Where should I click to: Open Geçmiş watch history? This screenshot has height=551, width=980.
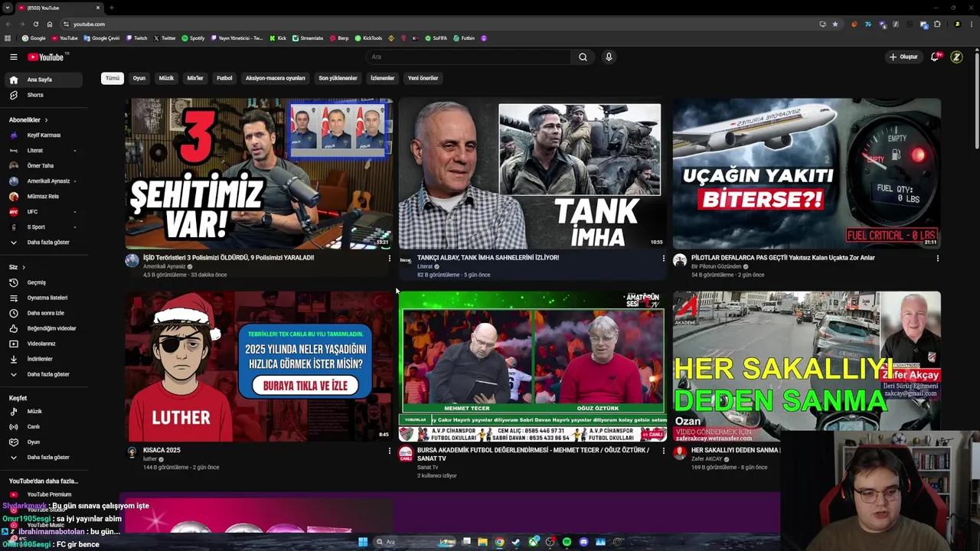(44, 282)
